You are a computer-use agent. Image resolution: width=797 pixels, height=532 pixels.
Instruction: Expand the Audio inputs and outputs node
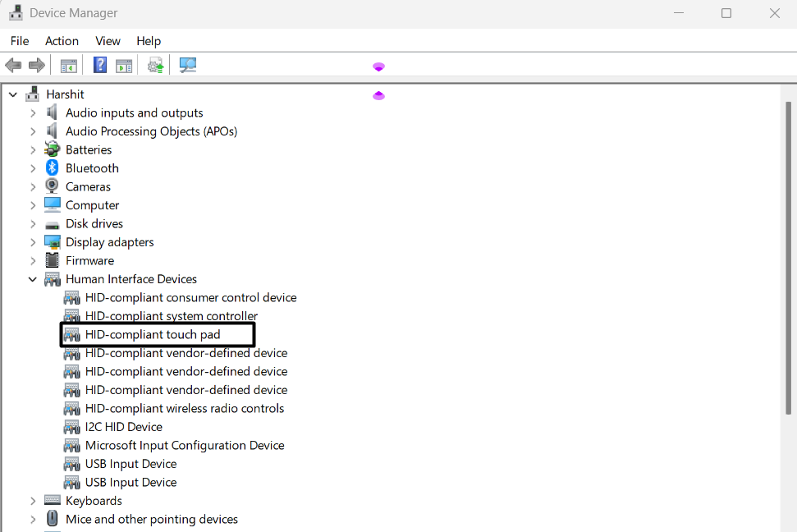[33, 112]
